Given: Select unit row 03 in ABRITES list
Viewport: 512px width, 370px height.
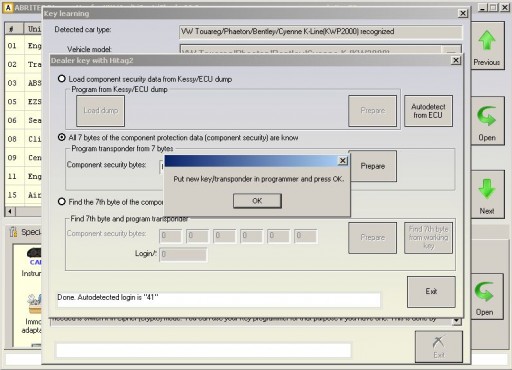Looking at the screenshot, I should pos(23,83).
